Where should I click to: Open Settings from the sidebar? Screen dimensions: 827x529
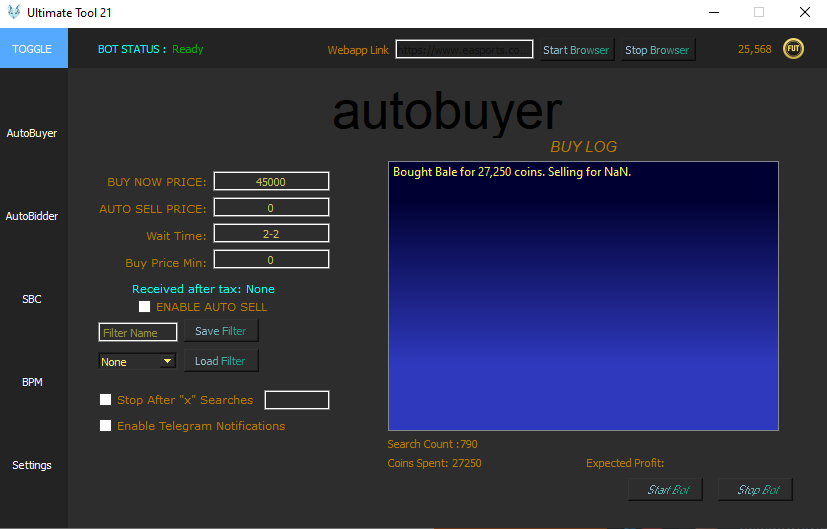pos(32,465)
